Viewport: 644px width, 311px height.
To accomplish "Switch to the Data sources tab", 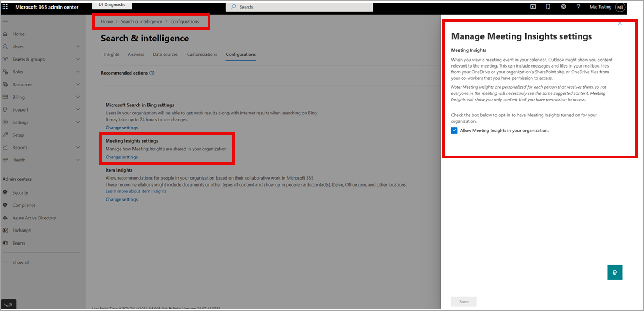I will (x=165, y=54).
